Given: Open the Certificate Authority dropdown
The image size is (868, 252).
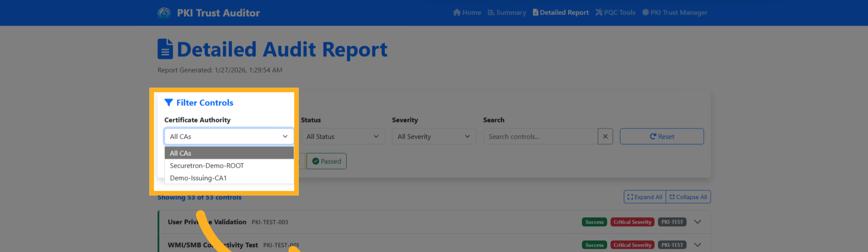Looking at the screenshot, I should click(x=229, y=136).
